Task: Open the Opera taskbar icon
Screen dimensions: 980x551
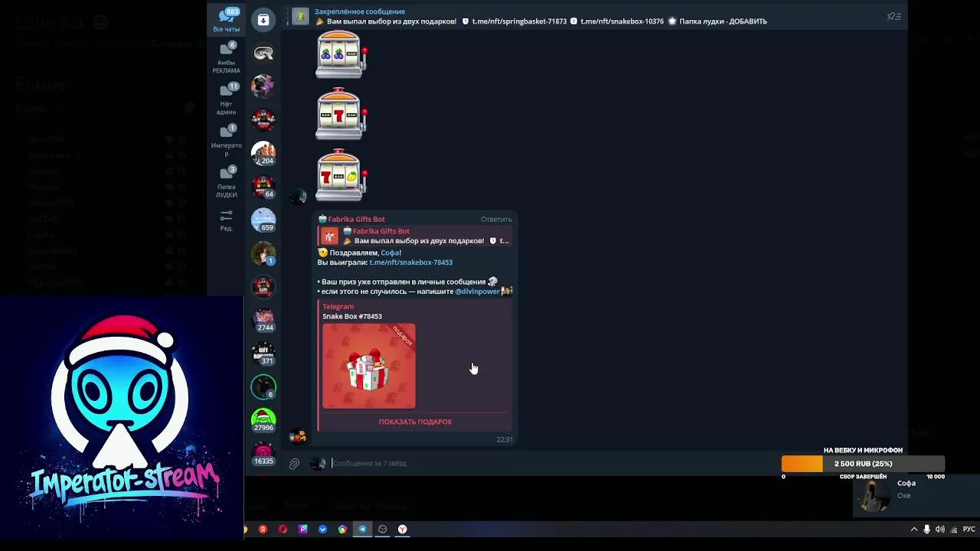Action: point(283,529)
